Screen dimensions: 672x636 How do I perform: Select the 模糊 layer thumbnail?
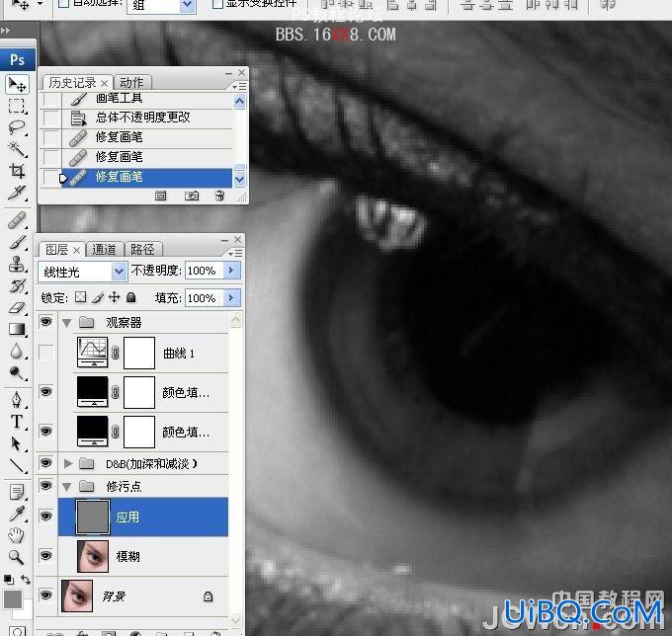click(x=93, y=556)
